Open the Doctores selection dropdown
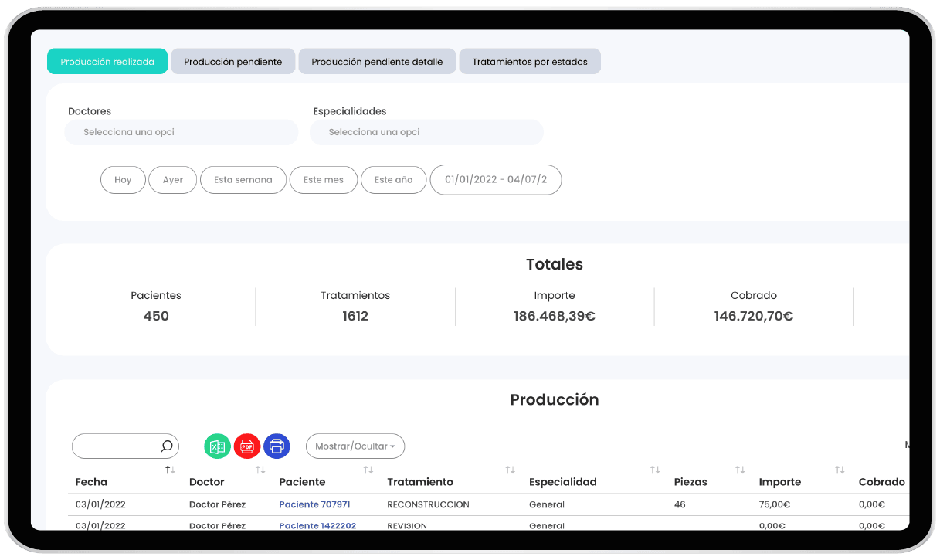 click(x=182, y=132)
